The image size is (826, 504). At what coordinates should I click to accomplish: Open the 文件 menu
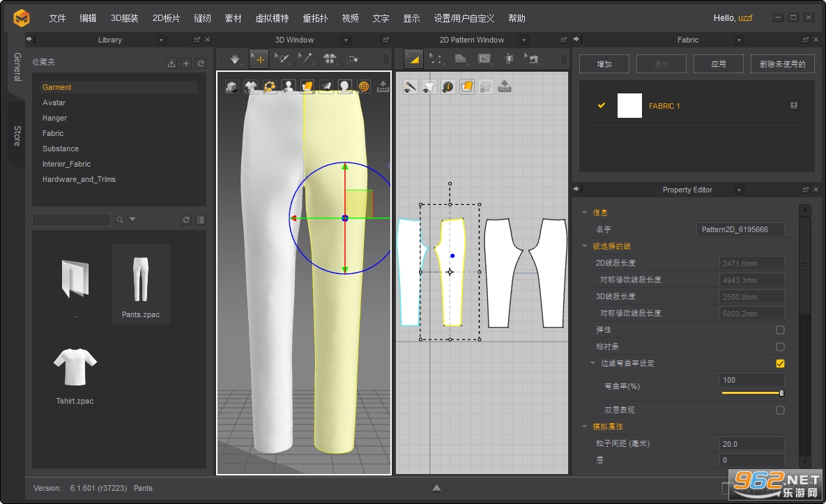[57, 18]
